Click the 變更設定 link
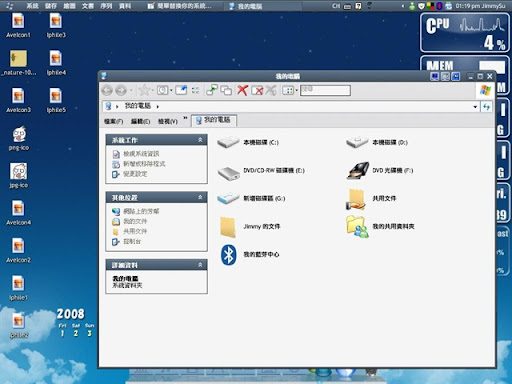Image resolution: width=512 pixels, height=384 pixels. pyautogui.click(x=135, y=174)
